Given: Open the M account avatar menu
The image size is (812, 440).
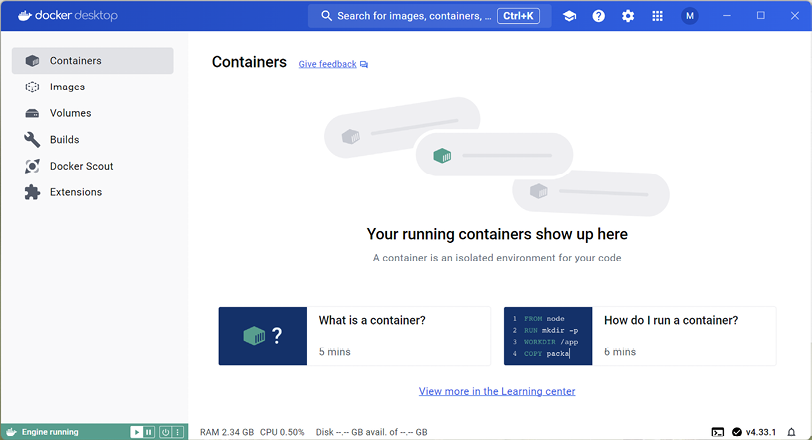Looking at the screenshot, I should (689, 16).
